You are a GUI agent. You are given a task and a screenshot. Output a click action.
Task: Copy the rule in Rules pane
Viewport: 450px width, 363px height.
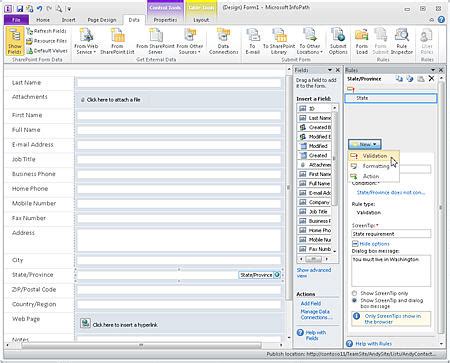click(x=399, y=79)
